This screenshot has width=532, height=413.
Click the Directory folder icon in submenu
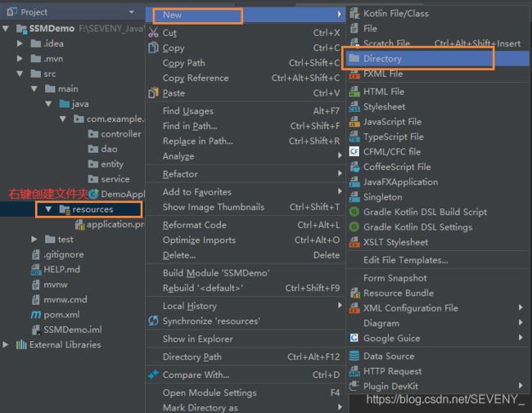(x=354, y=58)
